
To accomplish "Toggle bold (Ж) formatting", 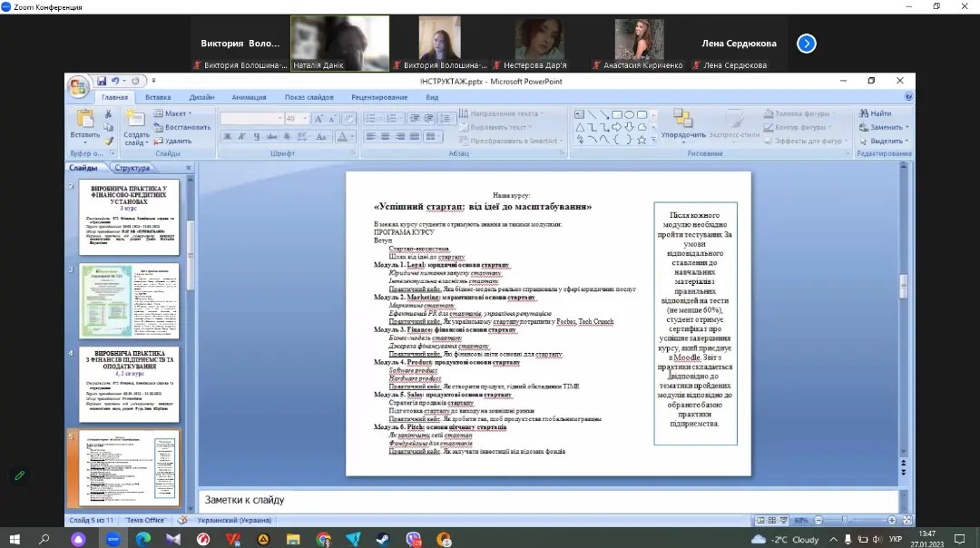I will [x=228, y=137].
